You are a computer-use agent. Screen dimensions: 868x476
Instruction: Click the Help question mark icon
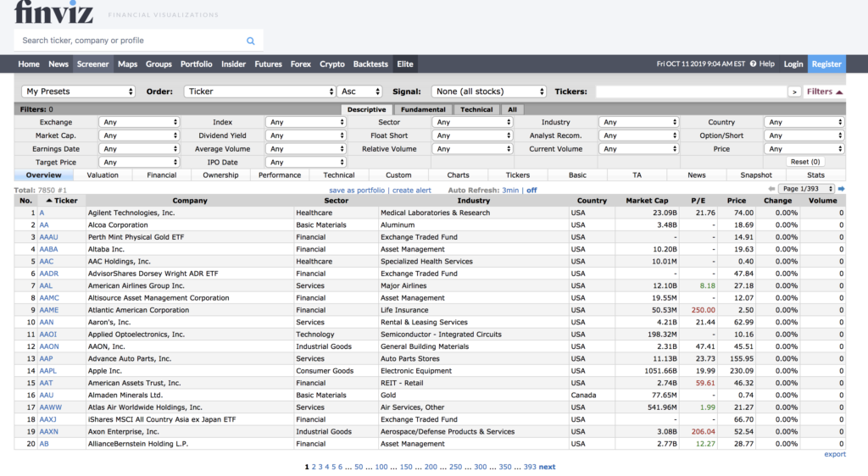(x=753, y=64)
